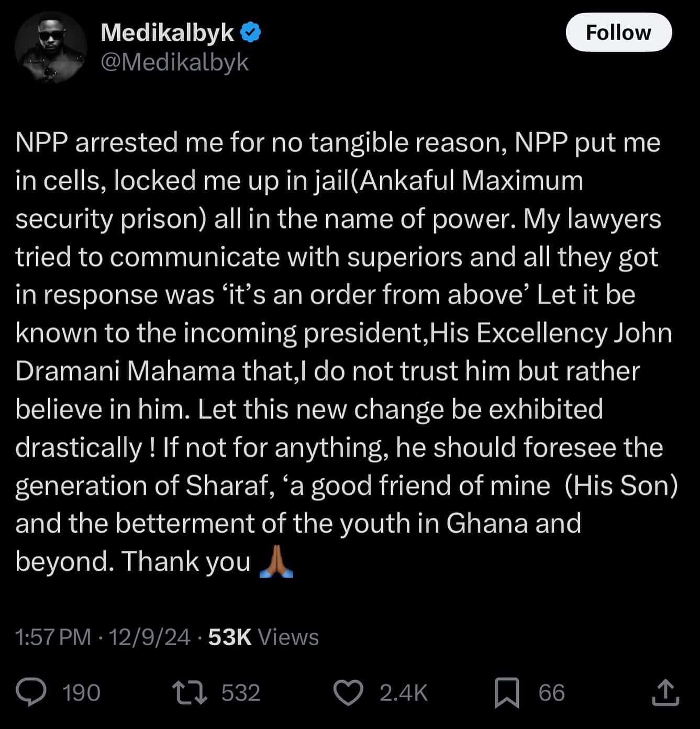Open the @Medikalbyk handle link
This screenshot has width=700, height=729.
(x=174, y=63)
